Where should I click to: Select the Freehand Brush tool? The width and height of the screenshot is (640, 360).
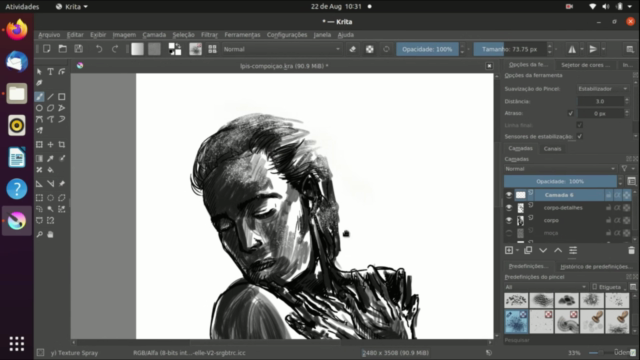[x=39, y=97]
